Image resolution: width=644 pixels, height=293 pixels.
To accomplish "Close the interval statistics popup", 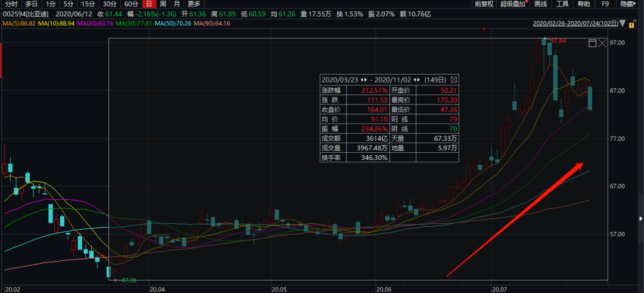I will click(x=454, y=79).
